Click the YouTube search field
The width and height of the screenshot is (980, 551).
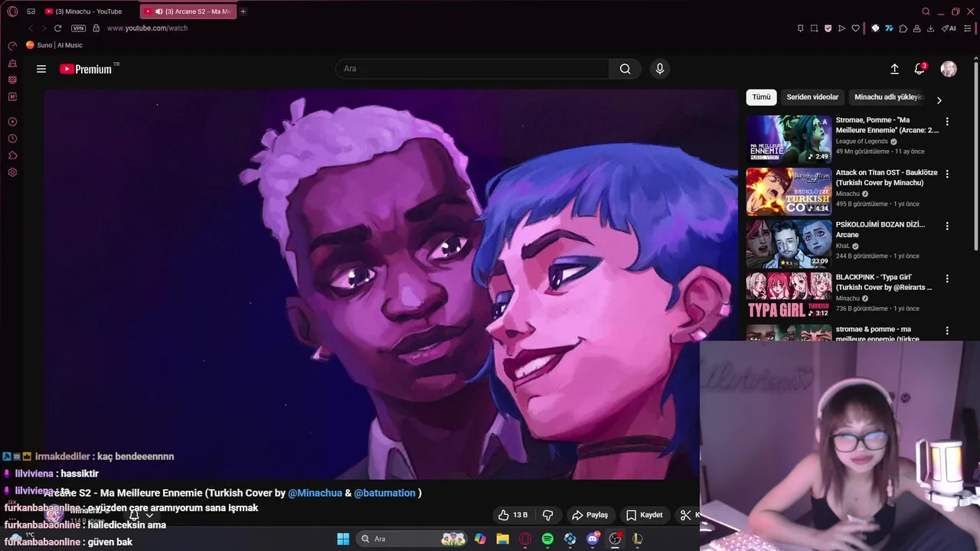point(472,69)
